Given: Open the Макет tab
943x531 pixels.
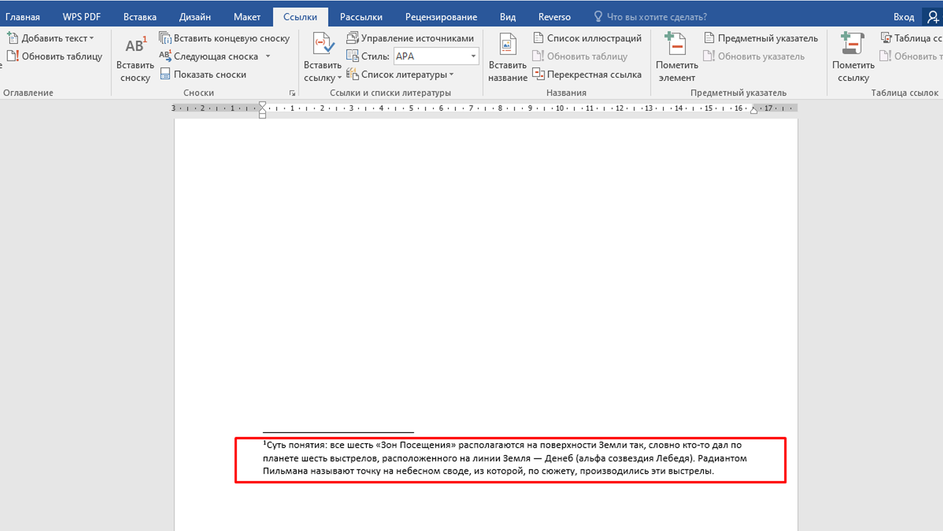Looking at the screenshot, I should [247, 17].
